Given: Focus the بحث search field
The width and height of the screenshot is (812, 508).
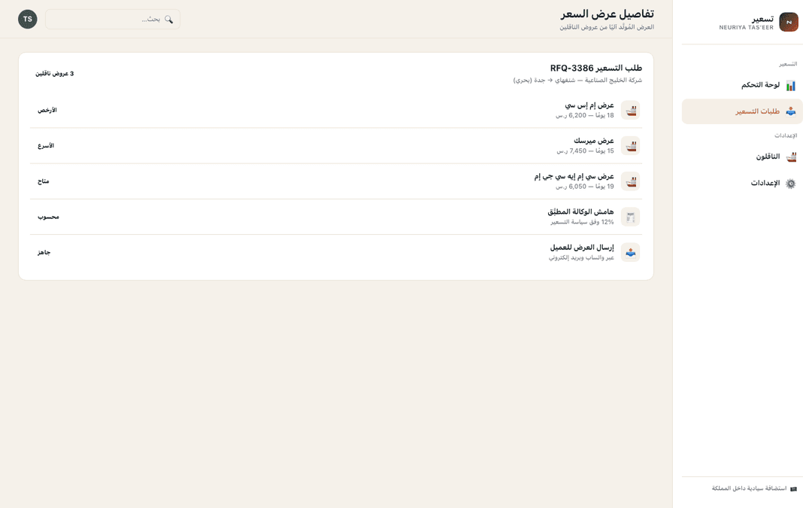Looking at the screenshot, I should (112, 19).
